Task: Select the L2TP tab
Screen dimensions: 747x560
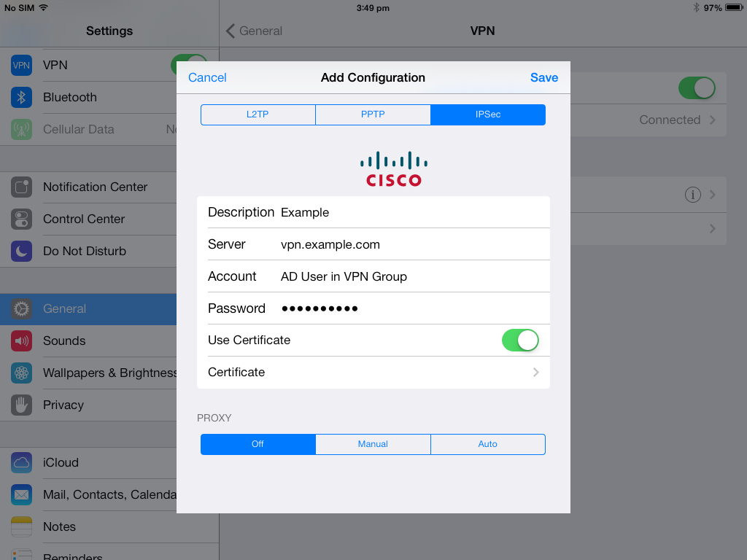Action: (258, 114)
